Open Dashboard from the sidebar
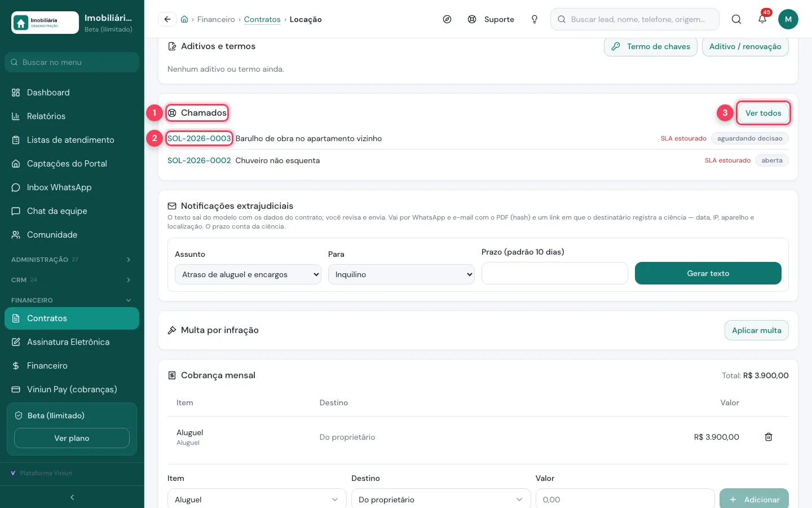 tap(72, 93)
